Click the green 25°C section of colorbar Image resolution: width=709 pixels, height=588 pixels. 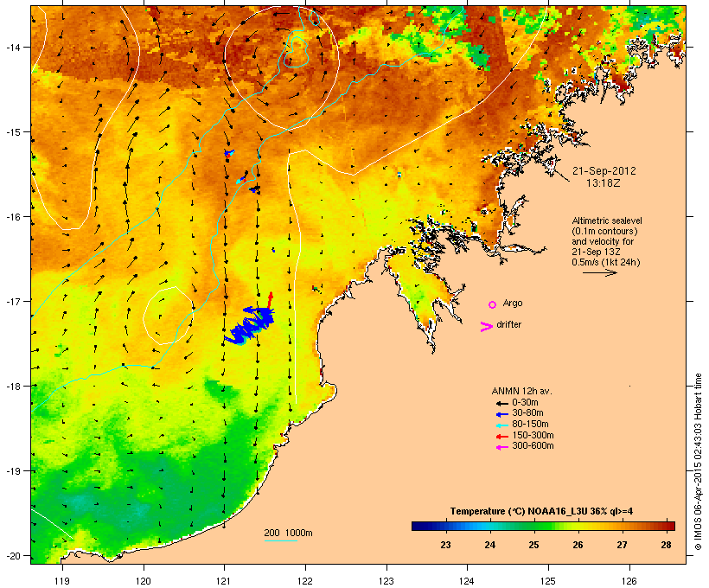pyautogui.click(x=534, y=526)
